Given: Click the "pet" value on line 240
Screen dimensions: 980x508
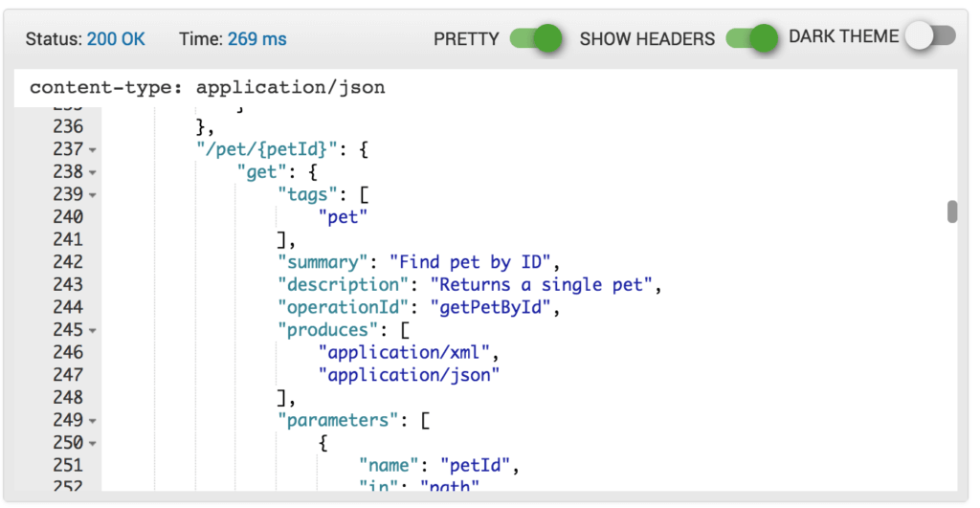Looking at the screenshot, I should (344, 217).
